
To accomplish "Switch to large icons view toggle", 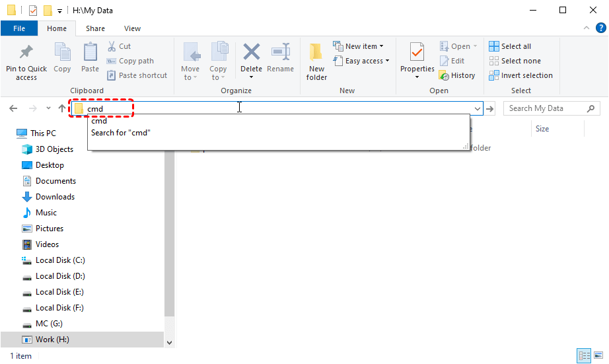I will click(x=597, y=356).
